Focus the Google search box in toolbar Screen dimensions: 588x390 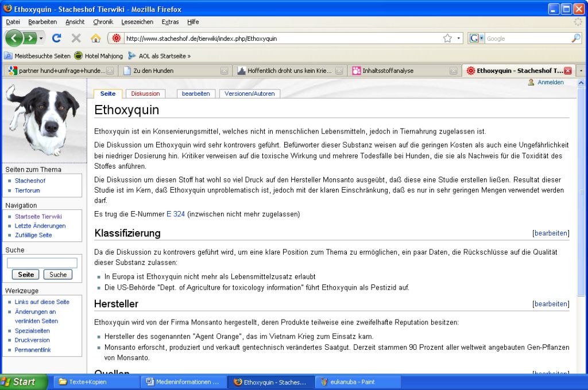click(528, 38)
